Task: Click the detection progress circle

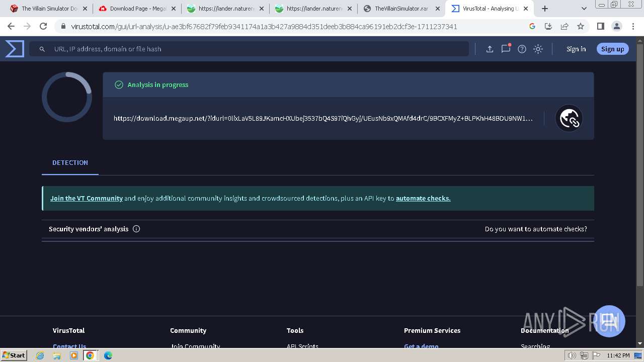Action: [x=67, y=97]
